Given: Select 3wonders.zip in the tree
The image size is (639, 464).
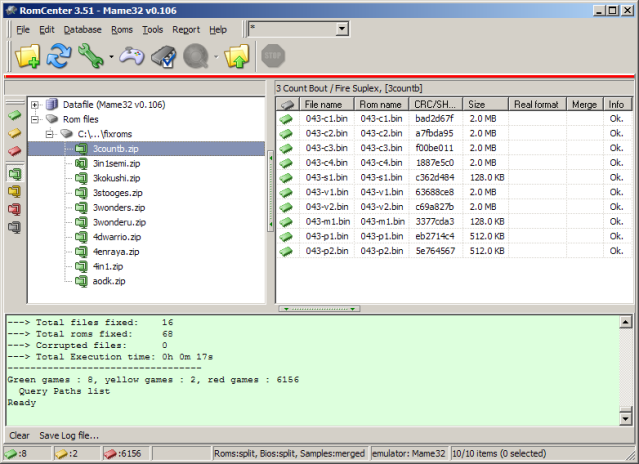Looking at the screenshot, I should (119, 207).
